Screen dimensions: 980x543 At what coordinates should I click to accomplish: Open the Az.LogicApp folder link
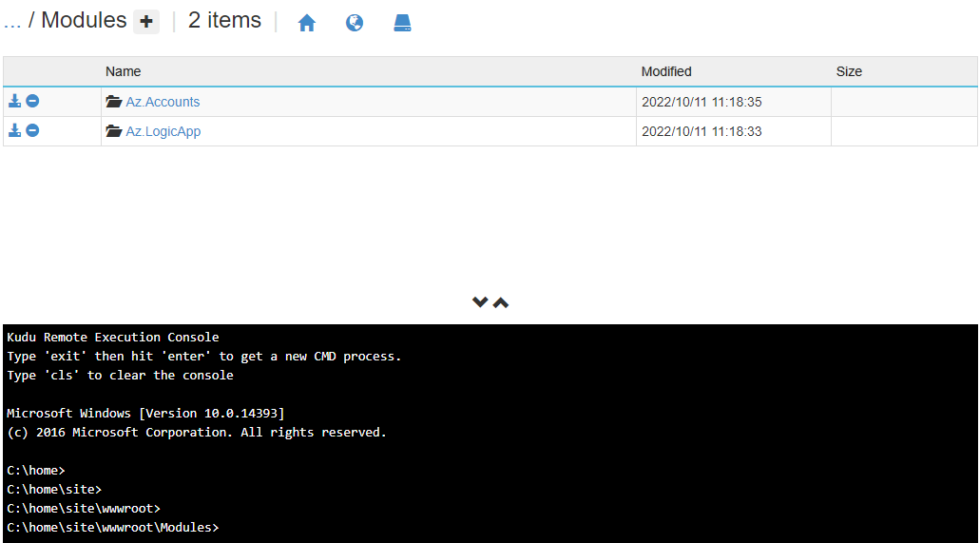(x=163, y=131)
